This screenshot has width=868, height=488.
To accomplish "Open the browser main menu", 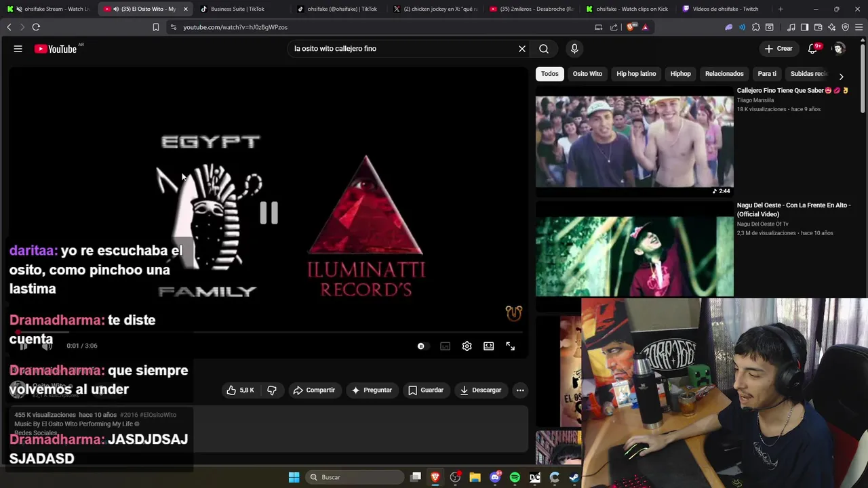I will pos(859,27).
